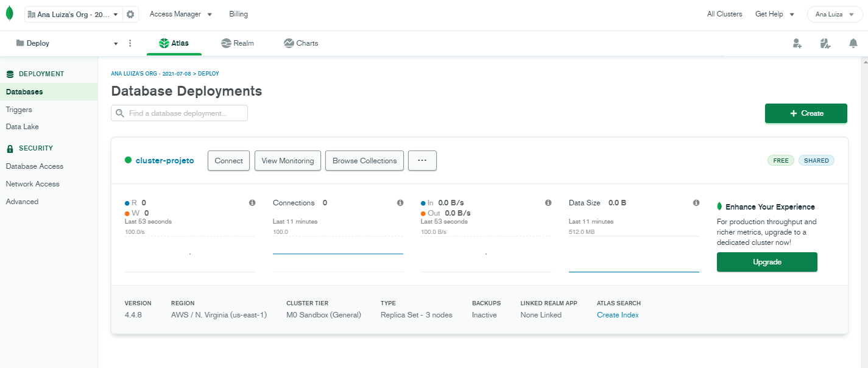Click the DEPLOY breadcrumb link

click(208, 74)
